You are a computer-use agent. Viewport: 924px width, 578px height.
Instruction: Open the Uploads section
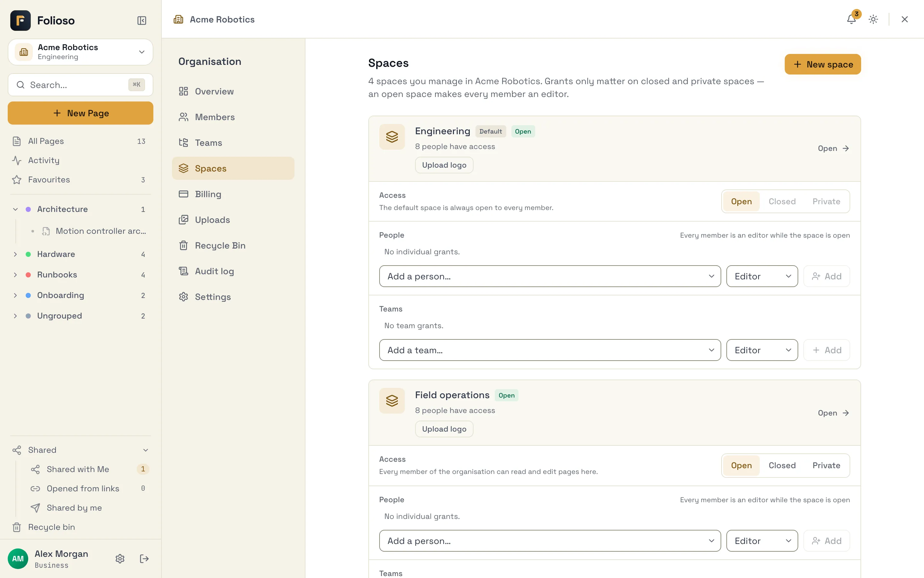(233, 220)
